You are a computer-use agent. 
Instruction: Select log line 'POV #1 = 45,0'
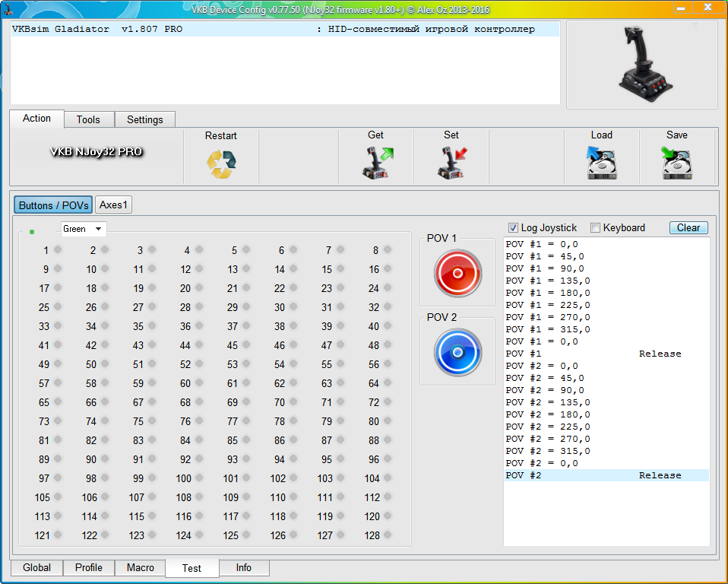click(607, 256)
